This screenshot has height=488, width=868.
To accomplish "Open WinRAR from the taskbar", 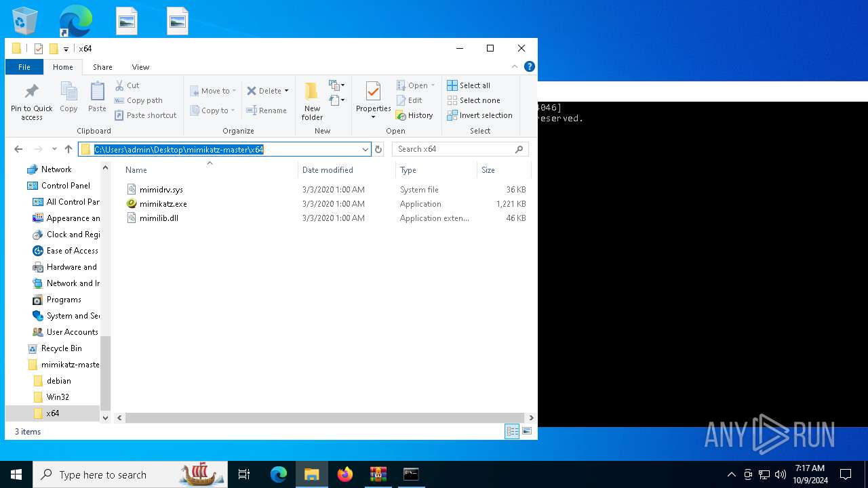I will coord(378,474).
